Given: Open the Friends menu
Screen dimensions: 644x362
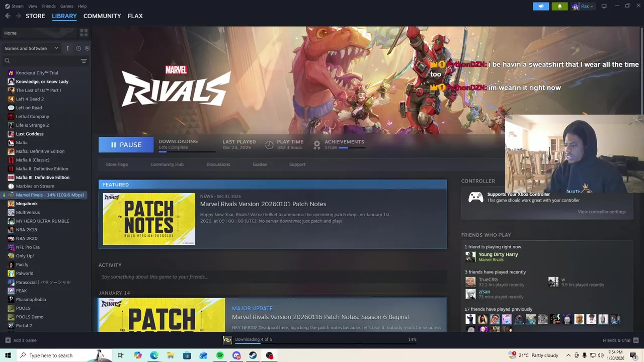Looking at the screenshot, I should click(49, 6).
